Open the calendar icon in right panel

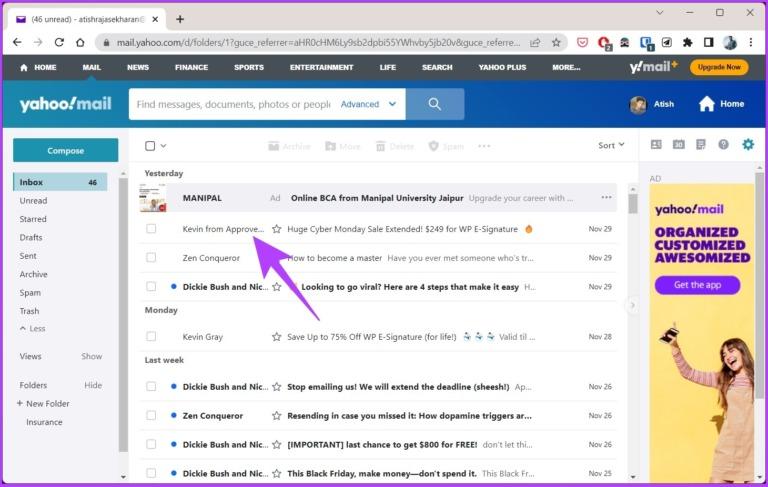click(678, 145)
